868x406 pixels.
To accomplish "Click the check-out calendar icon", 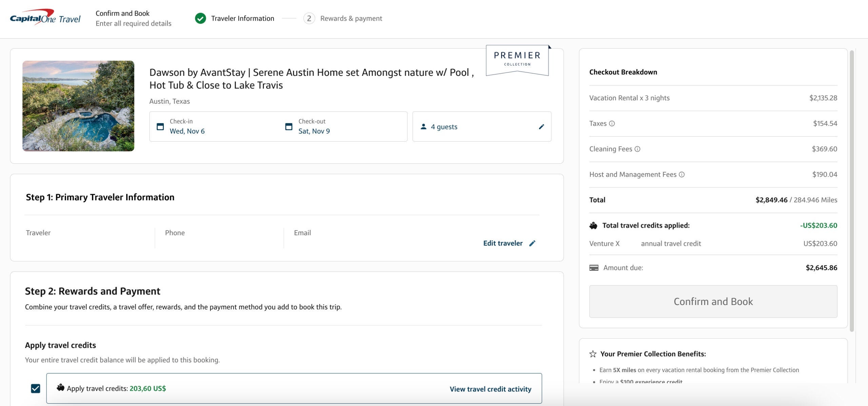I will pos(289,127).
